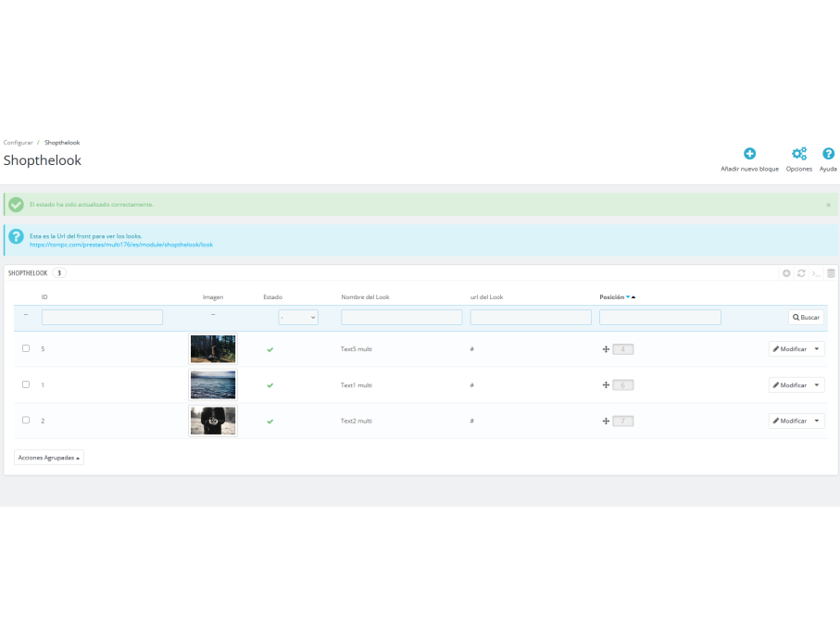The image size is (840, 642).
Task: Open the front looks URL link
Action: point(121,245)
